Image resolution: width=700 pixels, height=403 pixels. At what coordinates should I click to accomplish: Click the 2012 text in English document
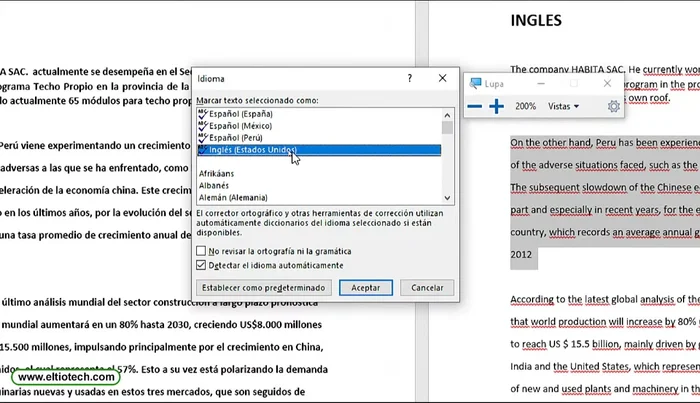pos(521,255)
